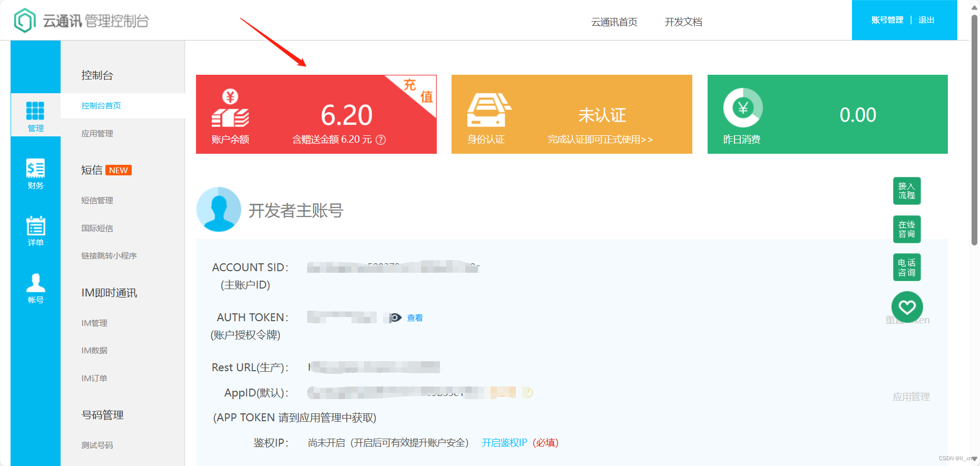Click 查看 link next to AUTH TOKEN
The width and height of the screenshot is (980, 466).
point(415,318)
